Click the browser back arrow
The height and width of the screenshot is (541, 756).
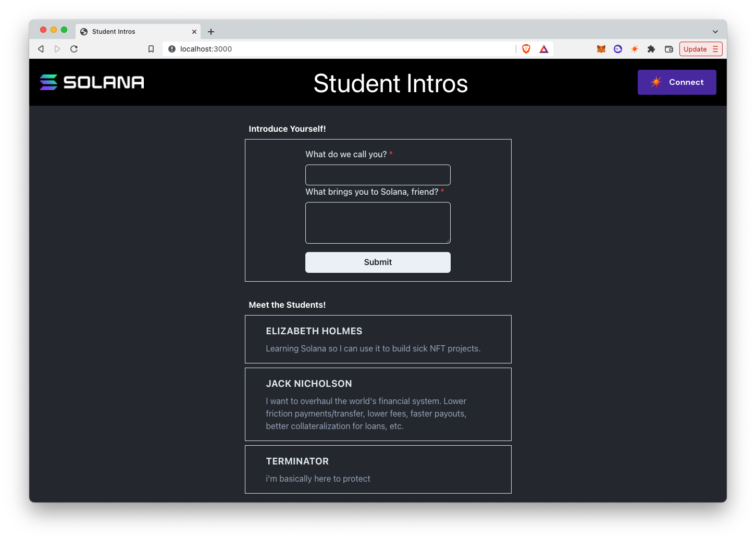coord(41,49)
